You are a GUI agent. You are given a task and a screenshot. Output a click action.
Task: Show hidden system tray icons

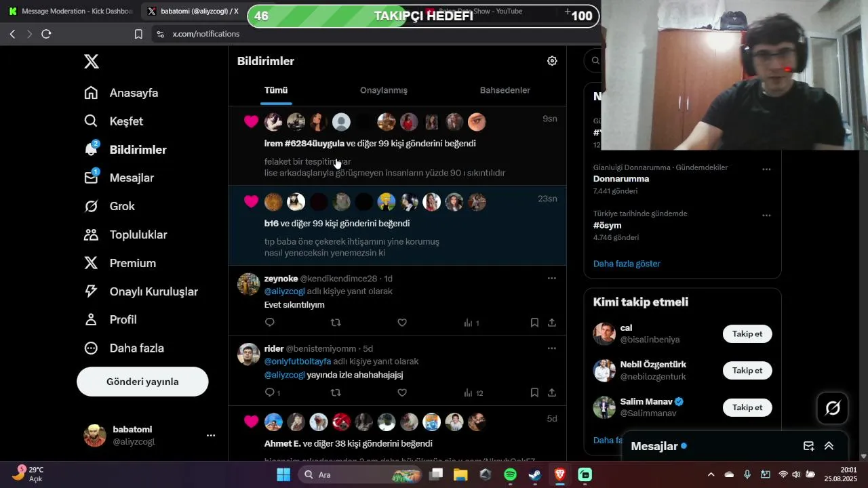pyautogui.click(x=711, y=474)
